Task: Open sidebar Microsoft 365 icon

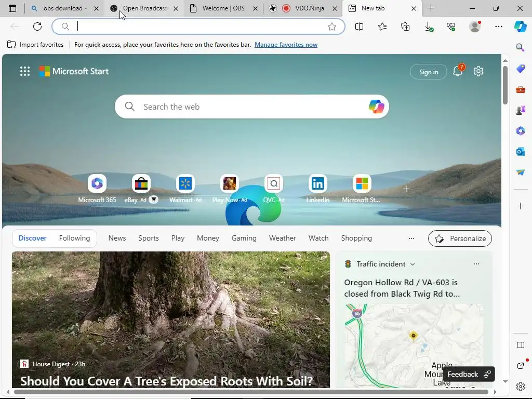Action: 520,130
